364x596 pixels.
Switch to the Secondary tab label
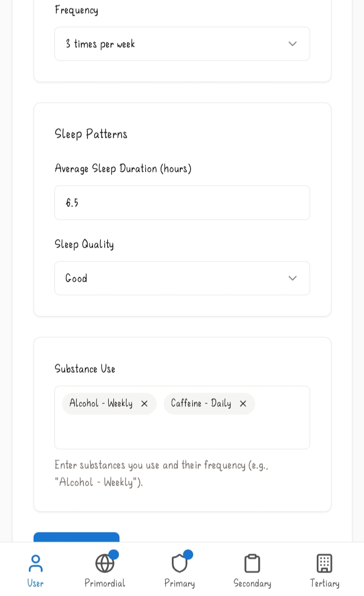point(252,583)
